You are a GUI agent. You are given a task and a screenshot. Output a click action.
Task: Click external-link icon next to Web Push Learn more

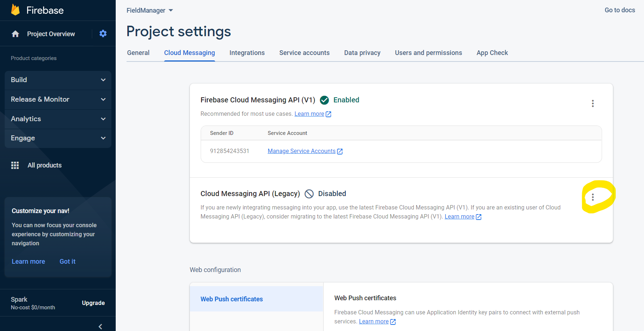click(x=393, y=322)
